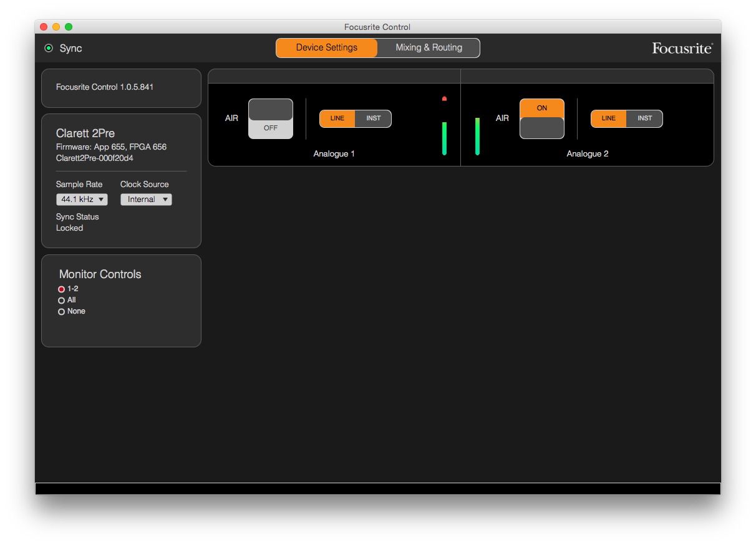This screenshot has width=756, height=545.
Task: Select the None monitor control option
Action: tap(61, 312)
